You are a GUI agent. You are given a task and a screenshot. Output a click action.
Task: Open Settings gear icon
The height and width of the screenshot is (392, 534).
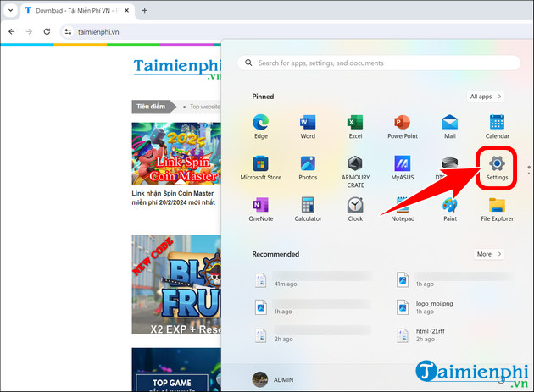click(x=497, y=163)
